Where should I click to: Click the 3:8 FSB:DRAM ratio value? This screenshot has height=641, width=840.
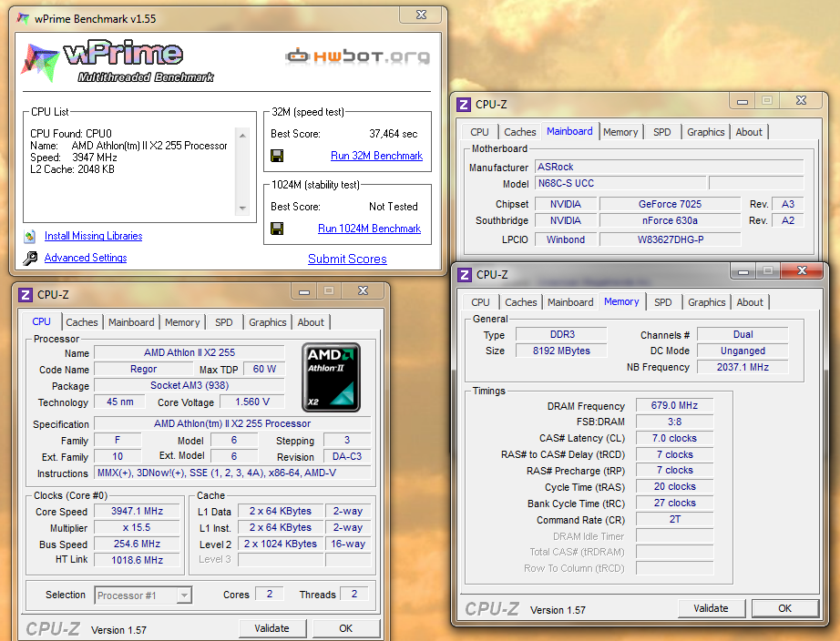click(x=674, y=422)
